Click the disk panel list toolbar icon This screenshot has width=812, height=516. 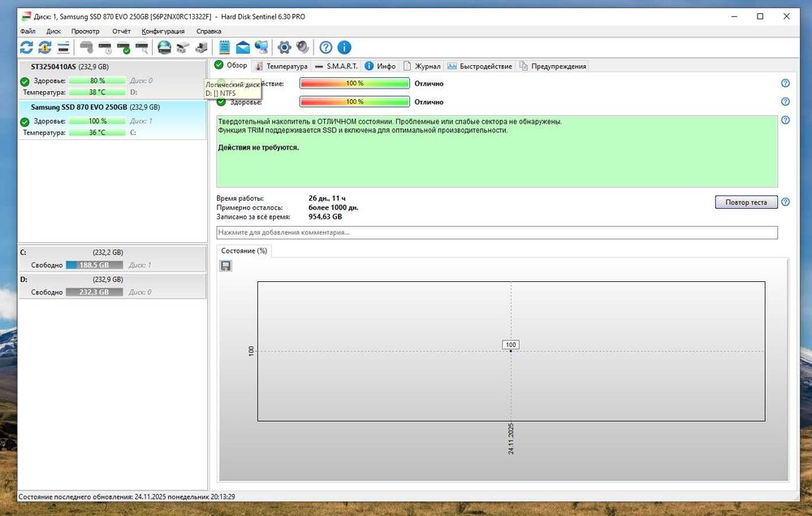(63, 48)
